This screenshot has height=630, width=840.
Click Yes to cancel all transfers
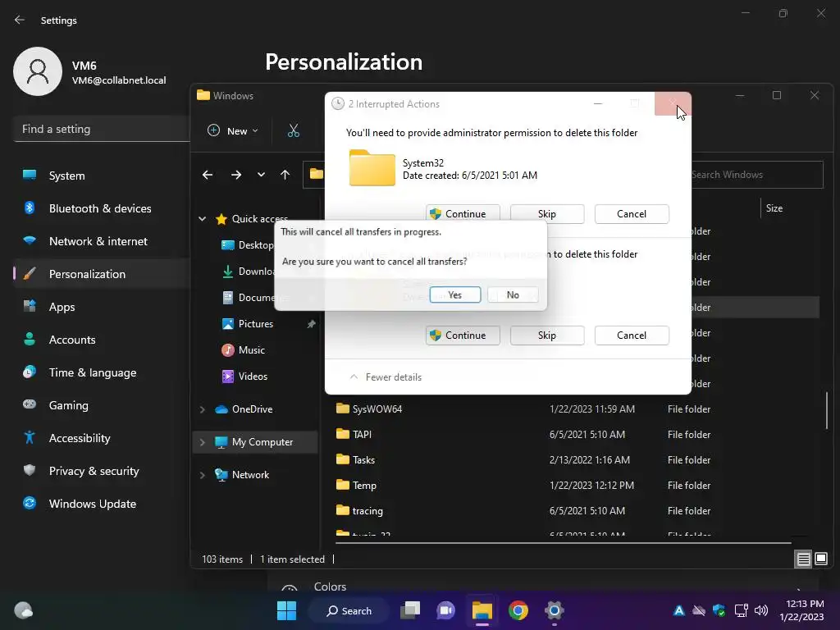pos(454,294)
